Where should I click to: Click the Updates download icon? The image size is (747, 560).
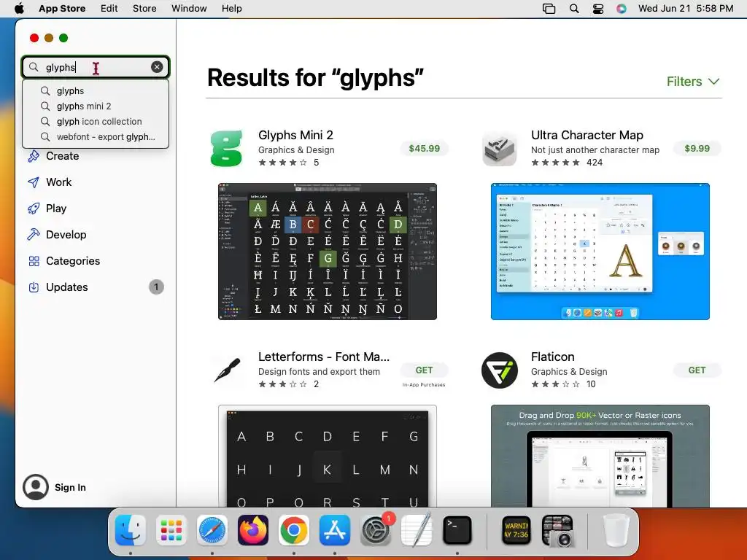click(x=34, y=287)
